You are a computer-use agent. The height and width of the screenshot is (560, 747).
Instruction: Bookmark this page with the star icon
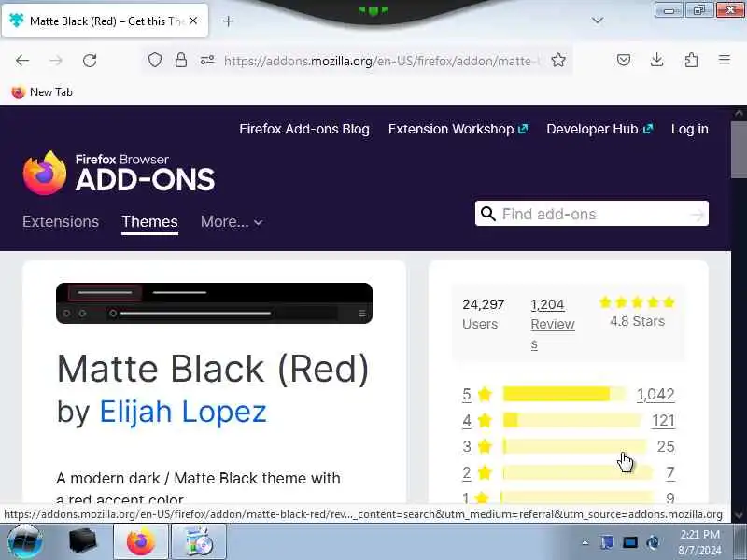(x=558, y=60)
